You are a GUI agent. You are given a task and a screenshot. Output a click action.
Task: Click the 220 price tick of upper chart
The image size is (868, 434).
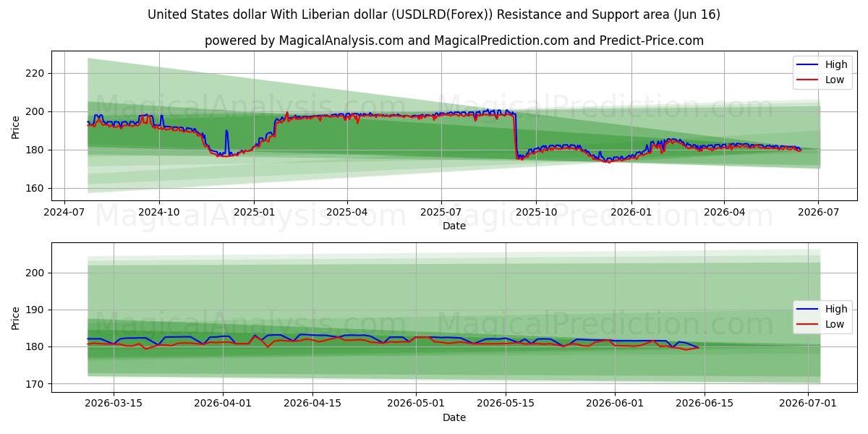(36, 73)
